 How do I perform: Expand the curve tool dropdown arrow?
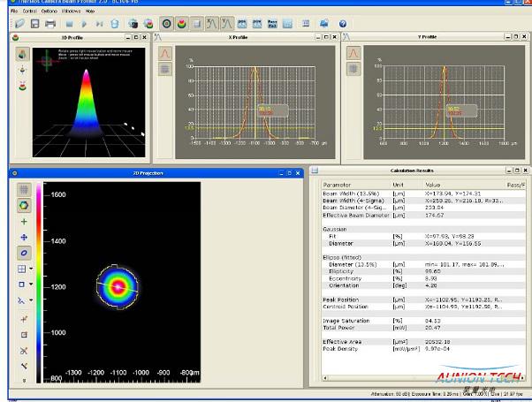(x=31, y=300)
